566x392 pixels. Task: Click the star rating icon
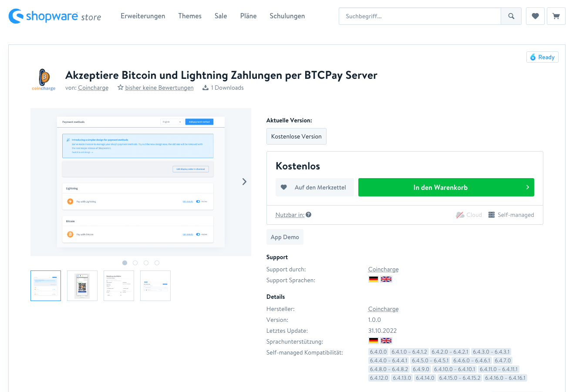click(121, 88)
